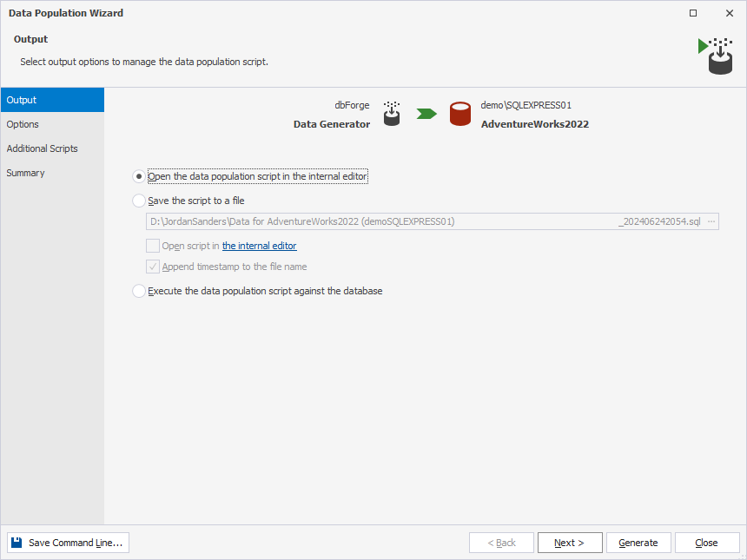Click the AdventureWorks2022 database name
Viewport: 747px width, 560px height.
pyautogui.click(x=535, y=124)
